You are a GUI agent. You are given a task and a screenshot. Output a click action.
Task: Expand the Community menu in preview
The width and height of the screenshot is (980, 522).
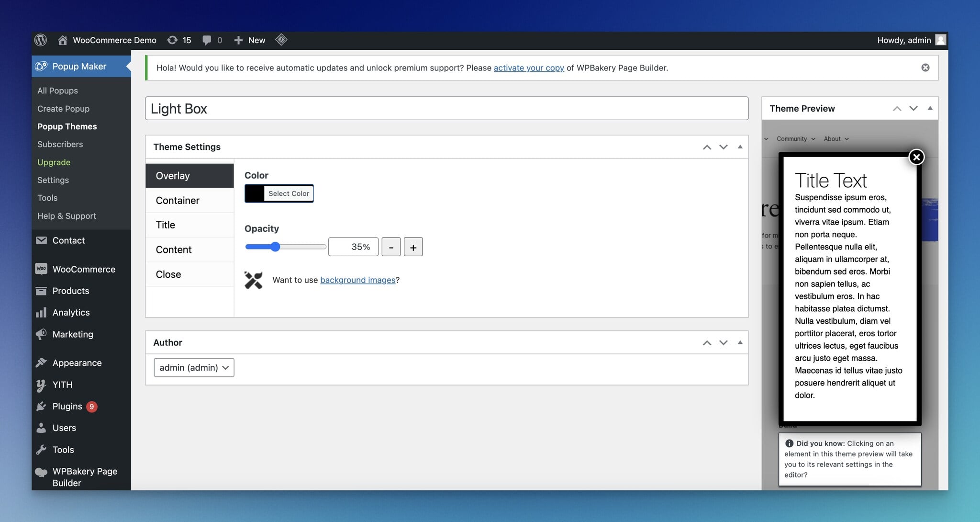(796, 139)
